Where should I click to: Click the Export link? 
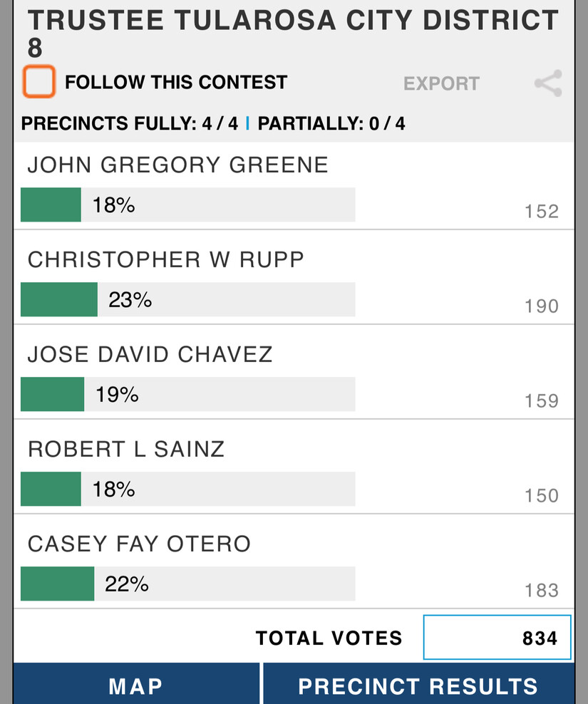point(441,83)
